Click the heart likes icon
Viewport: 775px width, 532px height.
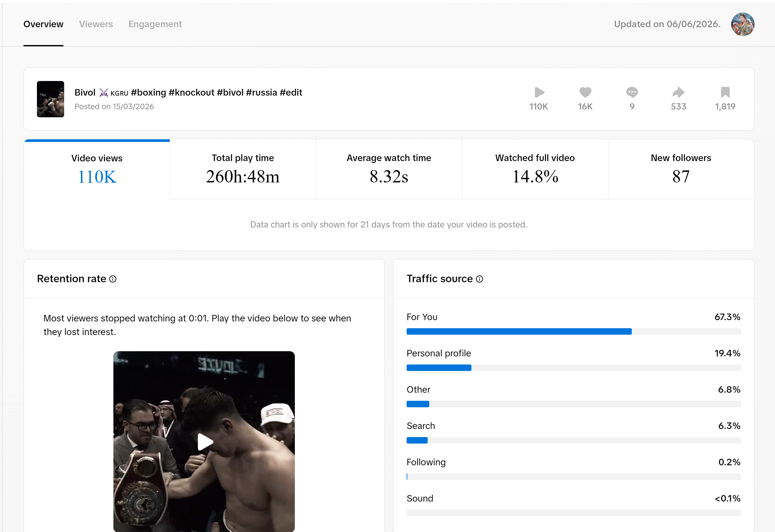point(585,92)
